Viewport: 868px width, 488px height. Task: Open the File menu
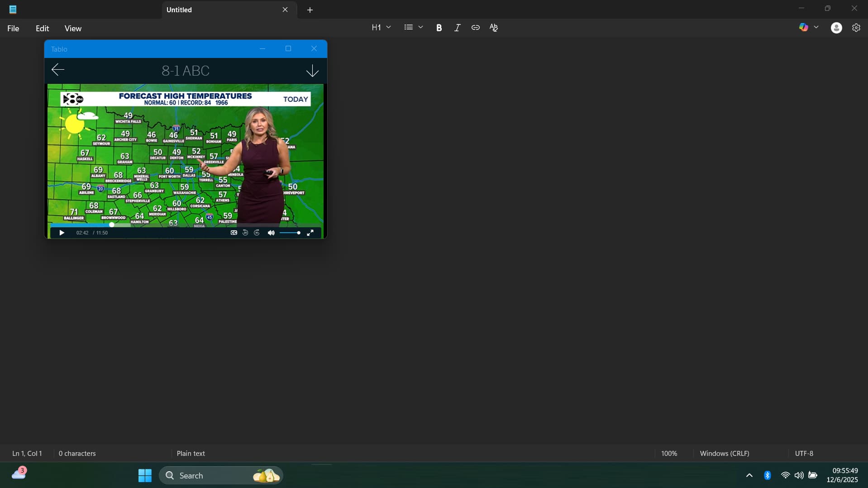click(x=13, y=29)
